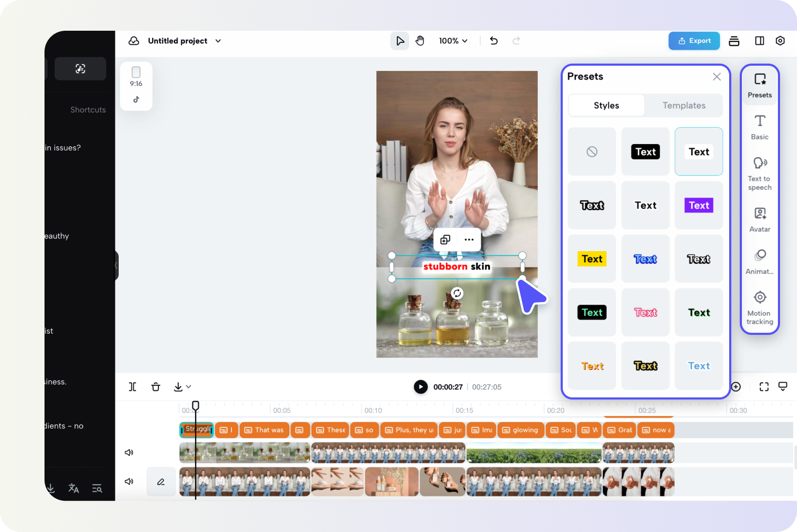Click the duplicate icon above the text box
The width and height of the screenshot is (797, 532).
(x=445, y=240)
